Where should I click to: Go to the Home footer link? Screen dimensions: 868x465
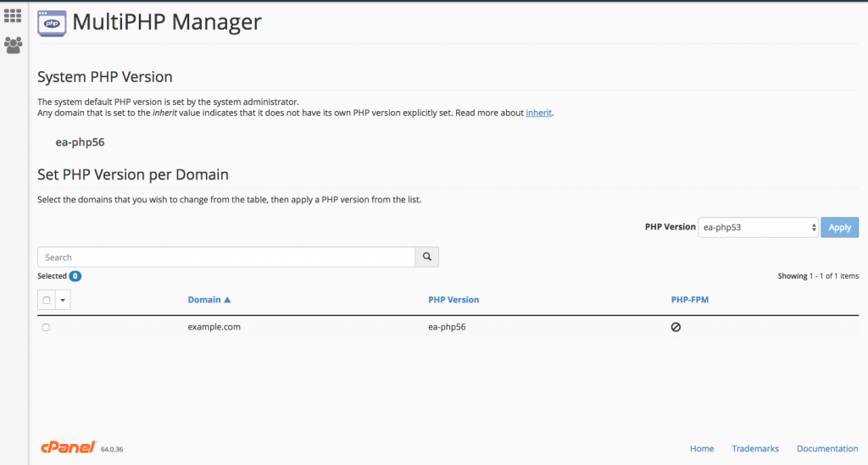click(x=702, y=448)
